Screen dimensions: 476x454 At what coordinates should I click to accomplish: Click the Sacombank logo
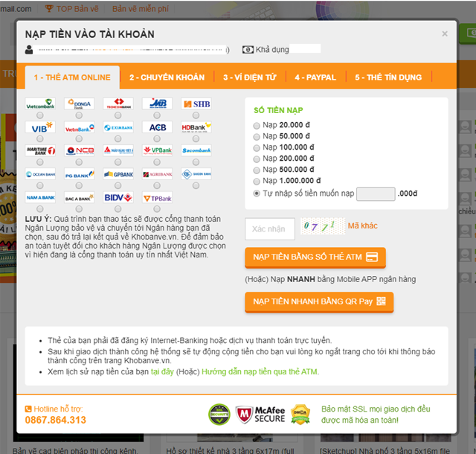click(196, 150)
